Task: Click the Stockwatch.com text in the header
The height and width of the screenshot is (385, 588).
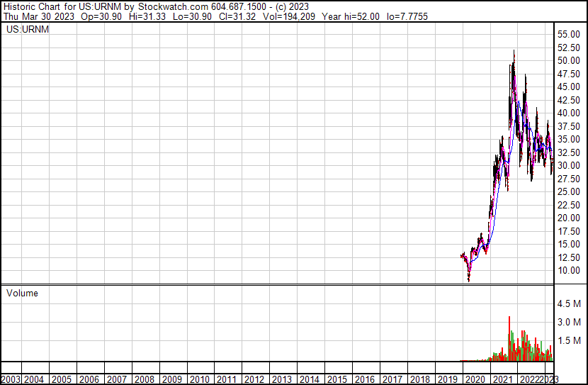Action: point(175,7)
